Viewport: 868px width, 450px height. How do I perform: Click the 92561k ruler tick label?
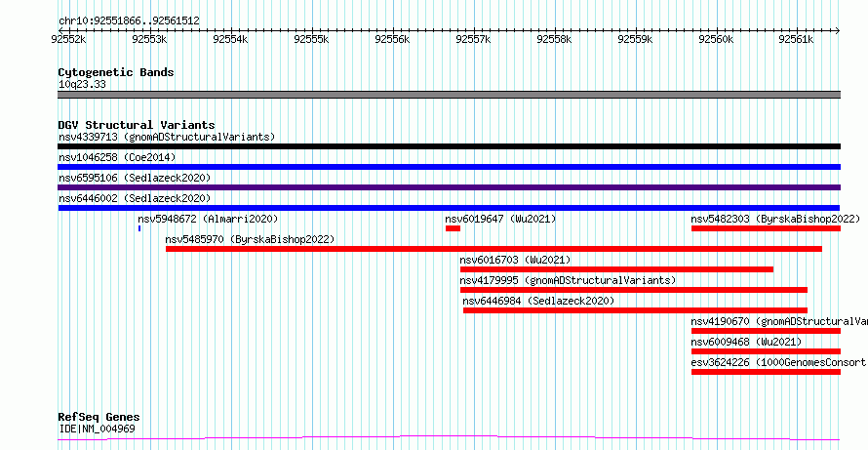coord(797,39)
